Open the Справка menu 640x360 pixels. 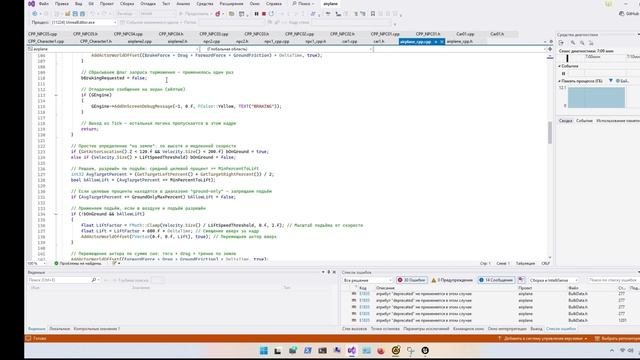(x=273, y=4)
